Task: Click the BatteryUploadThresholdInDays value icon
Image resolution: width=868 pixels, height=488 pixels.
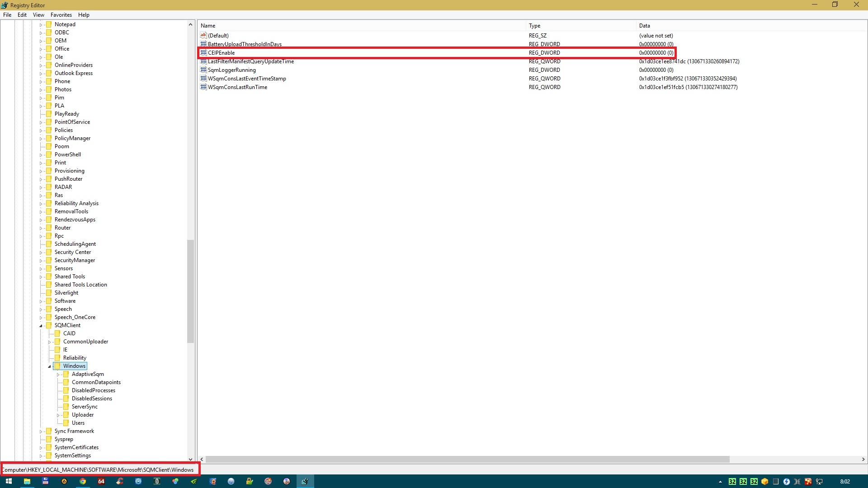Action: point(203,44)
